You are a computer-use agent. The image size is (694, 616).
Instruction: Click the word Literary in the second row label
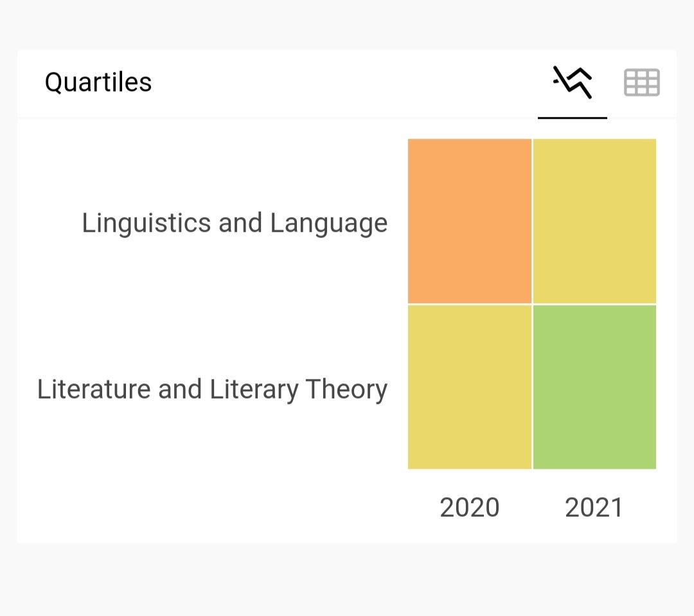pos(254,390)
